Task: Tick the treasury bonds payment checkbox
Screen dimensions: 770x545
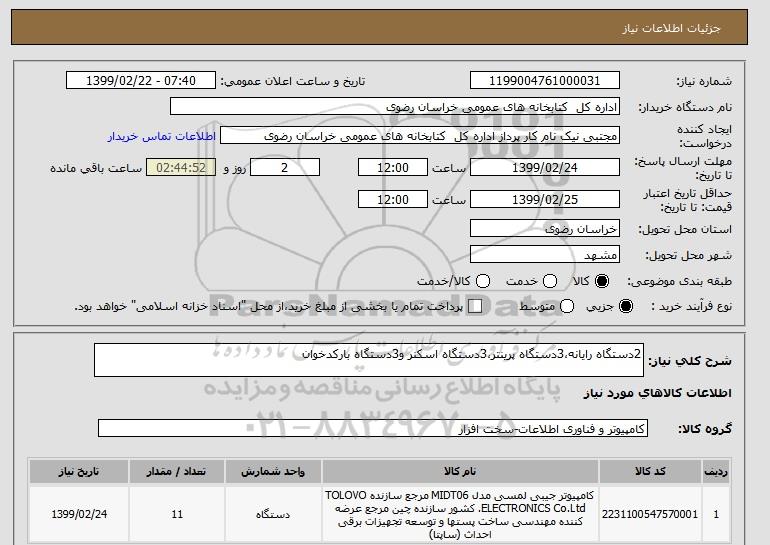Action: point(475,306)
